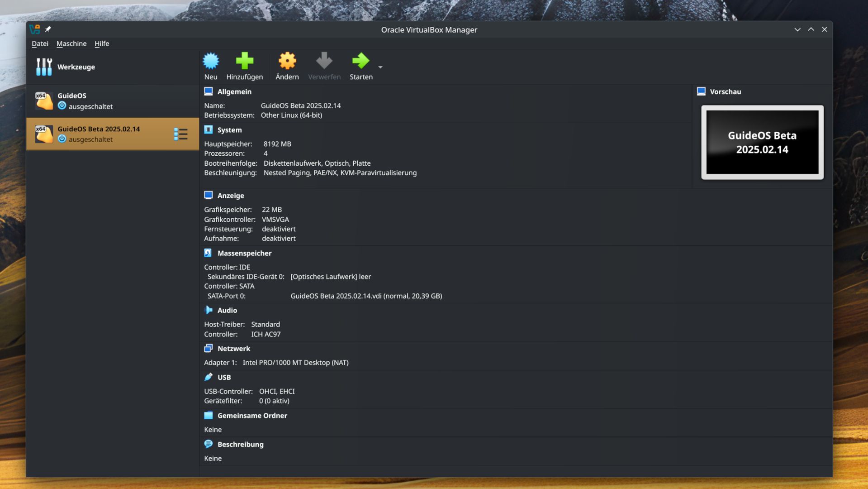This screenshot has height=489, width=868.
Task: Minimize the VirtualBox Manager window
Action: (797, 29)
